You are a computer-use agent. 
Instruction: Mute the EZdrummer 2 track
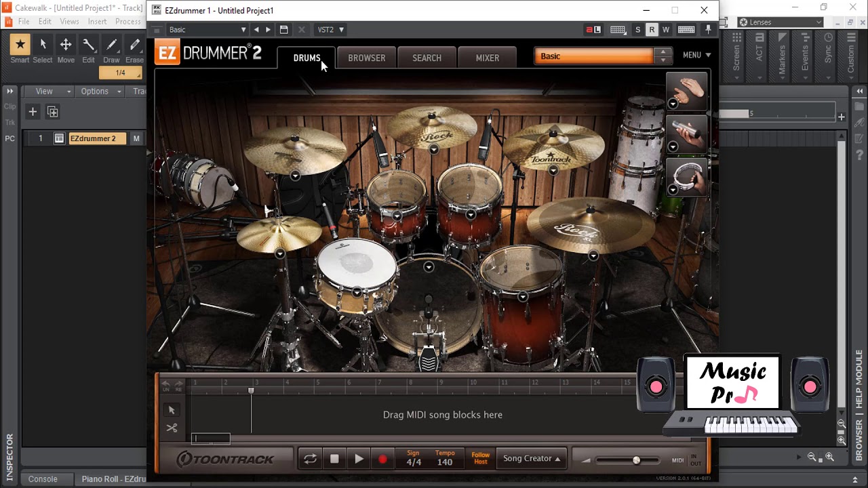(x=136, y=138)
